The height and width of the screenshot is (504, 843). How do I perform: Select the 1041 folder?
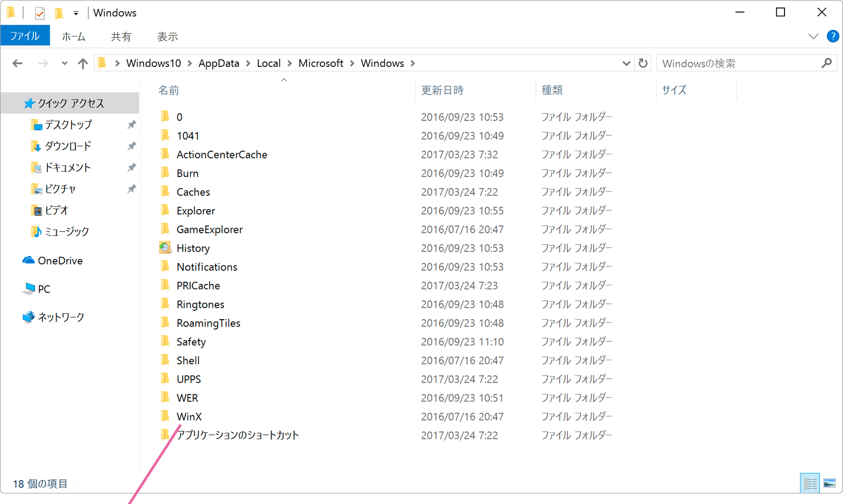point(188,136)
